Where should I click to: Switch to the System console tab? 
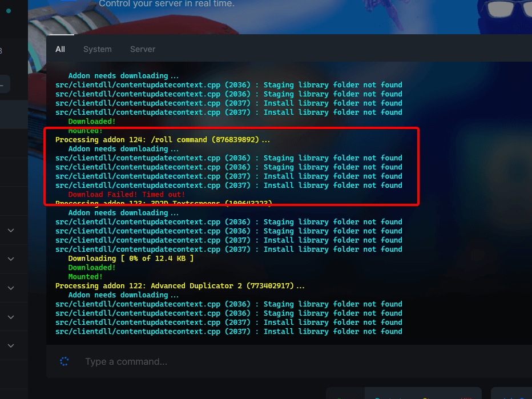pos(97,49)
